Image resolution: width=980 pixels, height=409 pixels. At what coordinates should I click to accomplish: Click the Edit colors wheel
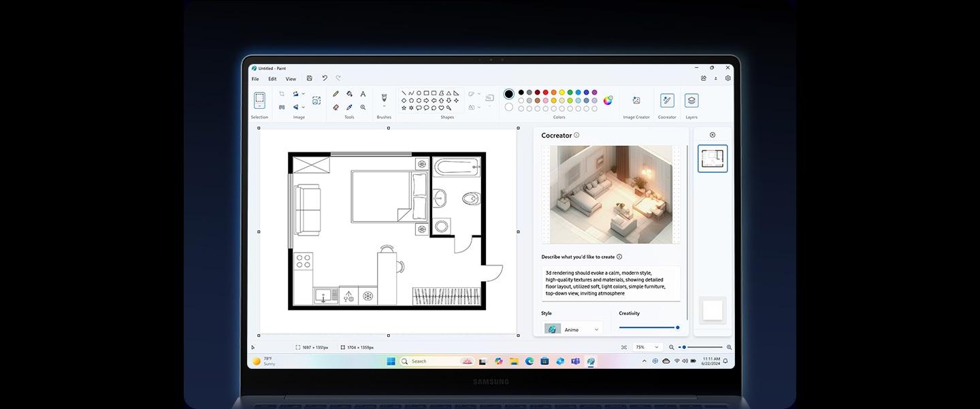click(x=608, y=100)
